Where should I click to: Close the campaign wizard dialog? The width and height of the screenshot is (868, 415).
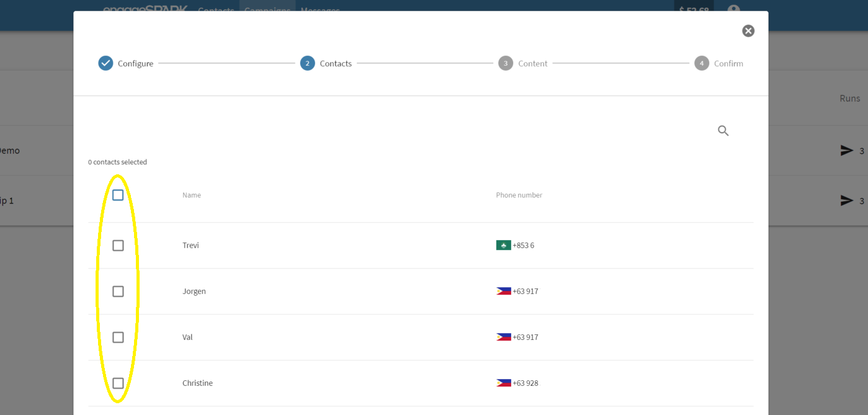point(748,31)
